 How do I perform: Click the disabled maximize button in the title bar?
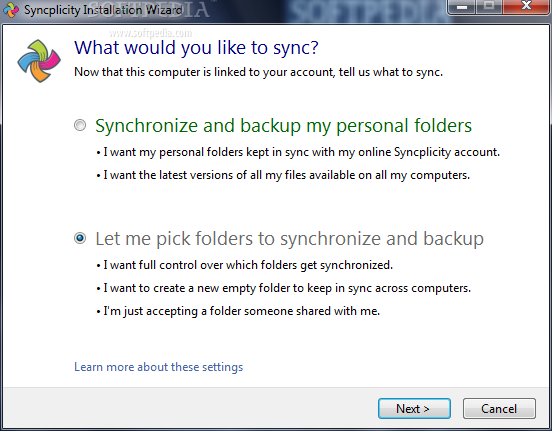(489, 6)
